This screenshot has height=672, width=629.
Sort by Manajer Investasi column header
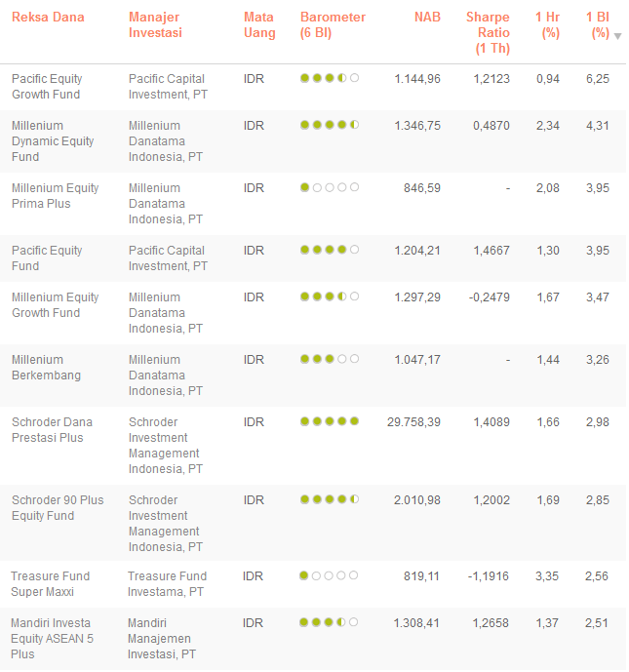coord(155,25)
